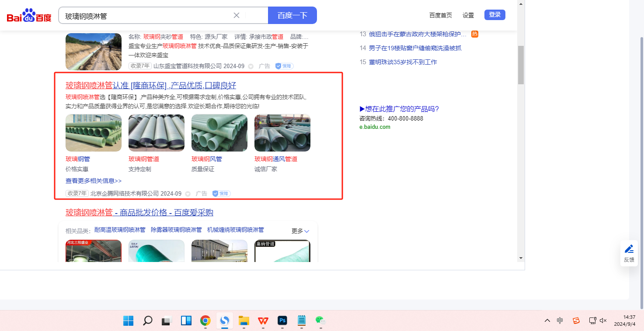Screen dimensions: 644x331
Task: Open the Widgets panel on the taskbar
Action: [x=186, y=321]
